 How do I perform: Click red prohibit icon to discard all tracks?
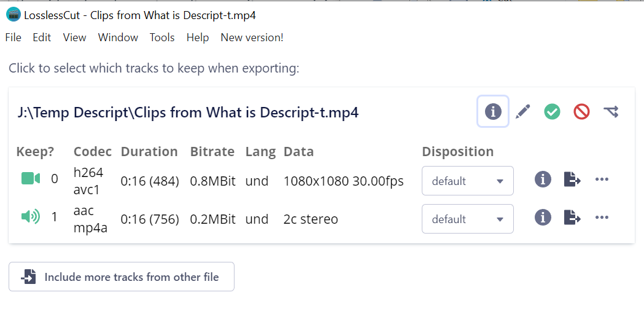pyautogui.click(x=581, y=111)
